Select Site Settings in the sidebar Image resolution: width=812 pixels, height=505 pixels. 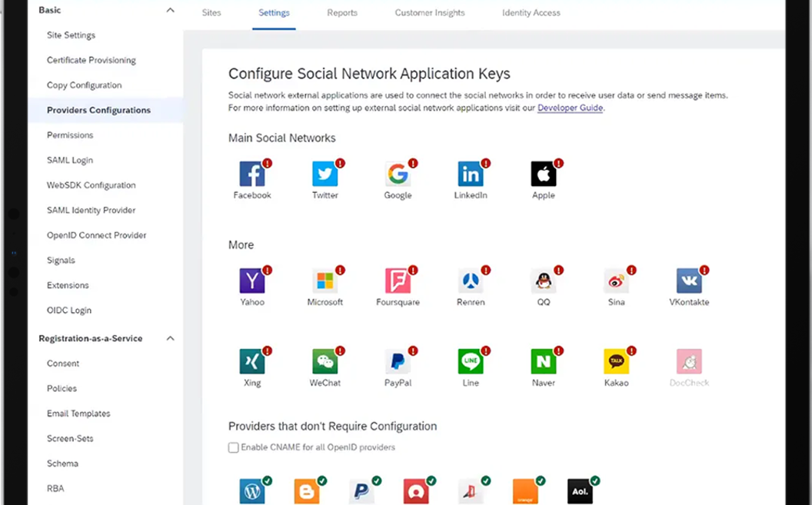[x=71, y=35]
